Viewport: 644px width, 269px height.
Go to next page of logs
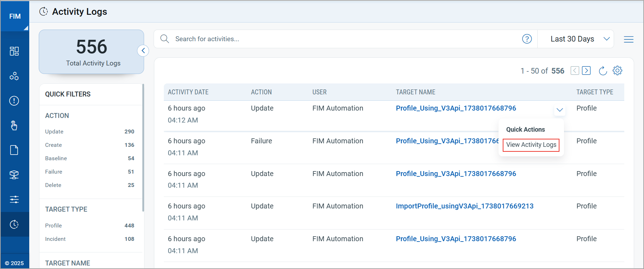pos(586,70)
